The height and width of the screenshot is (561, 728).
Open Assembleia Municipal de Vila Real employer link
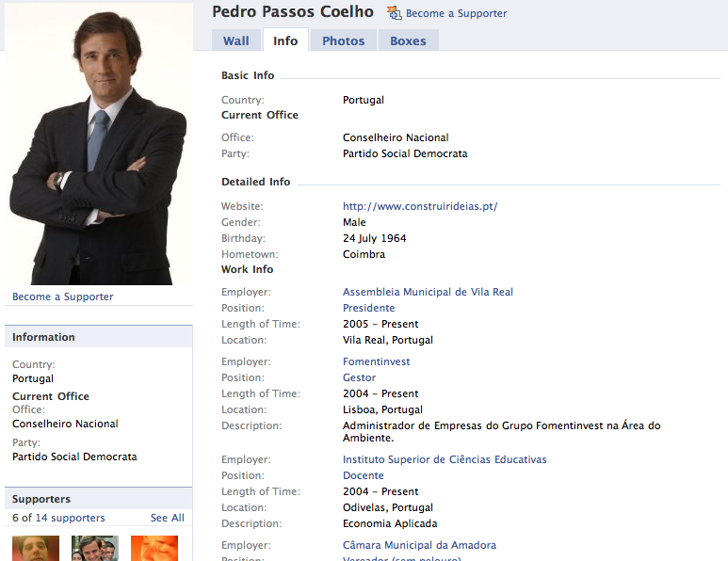tap(428, 293)
